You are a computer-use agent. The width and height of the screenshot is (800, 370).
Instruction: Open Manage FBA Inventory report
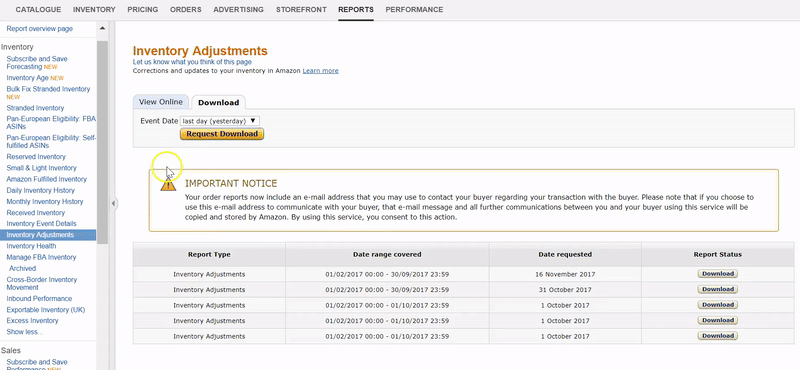41,257
